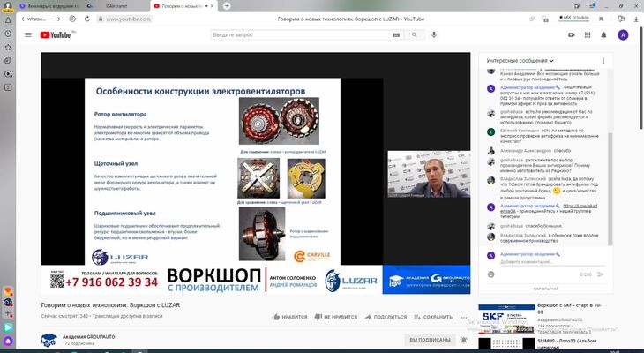Image resolution: width=644 pixels, height=353 pixels.
Task: Open emoji picker in live chat
Action: tap(490, 274)
